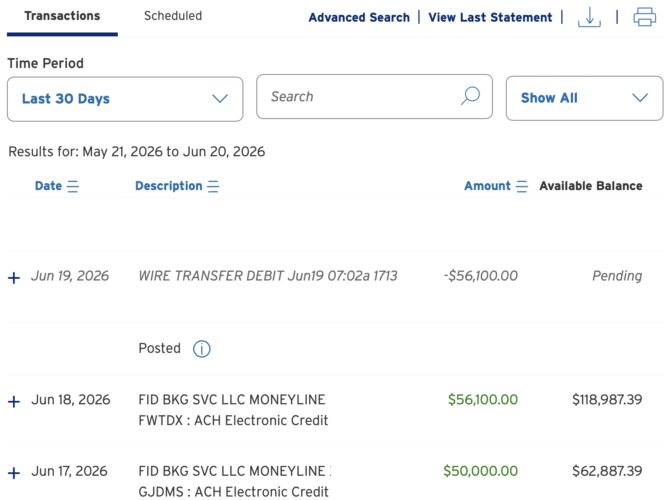The image size is (670, 500).
Task: Click the Amount column header label
Action: pos(488,186)
